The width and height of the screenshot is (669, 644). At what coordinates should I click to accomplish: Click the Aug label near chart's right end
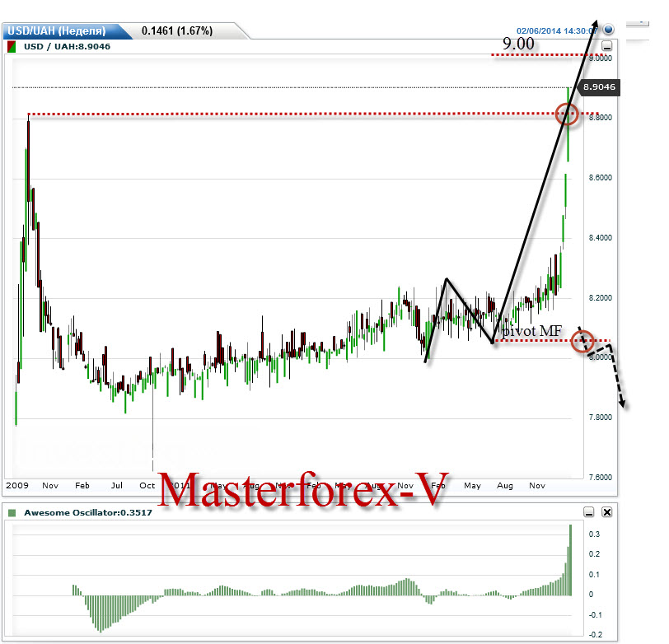coord(505,485)
